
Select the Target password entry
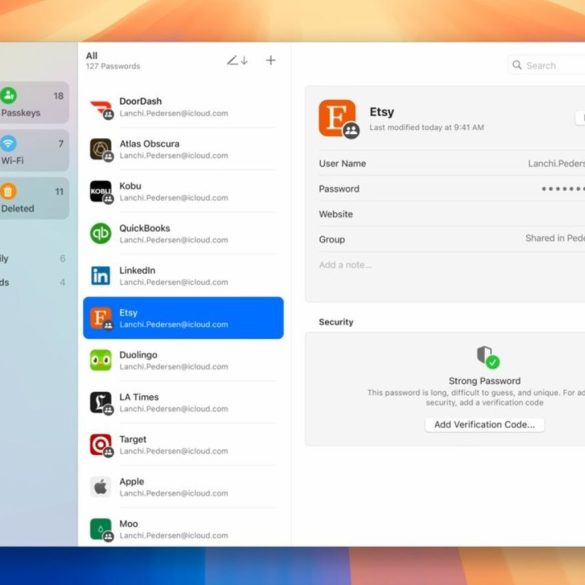click(183, 445)
